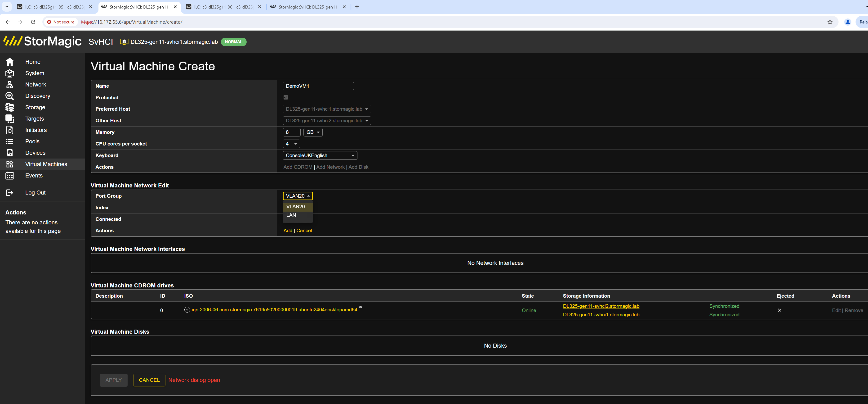This screenshot has height=404, width=868.
Task: Click the Pools list icon in sidebar
Action: tap(10, 141)
